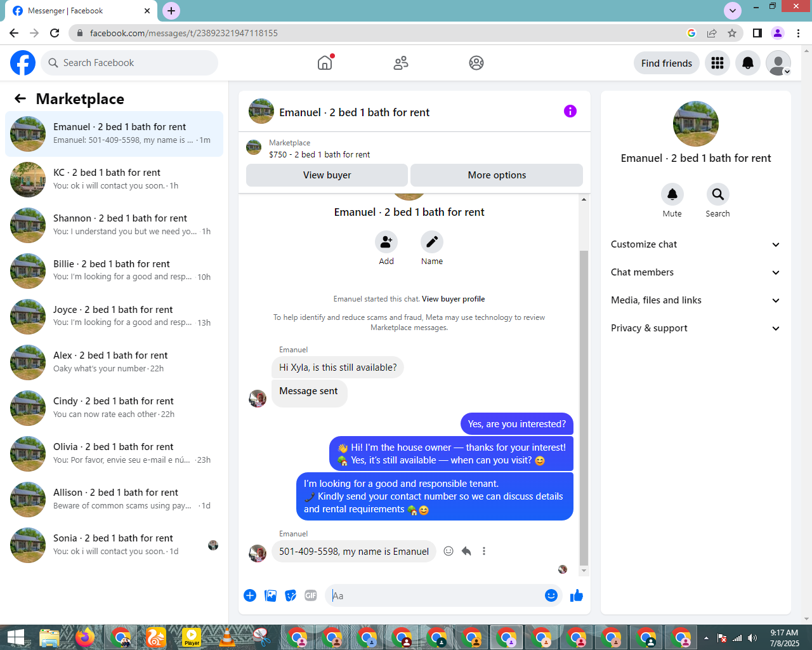Open Windows Start menu

(15, 637)
